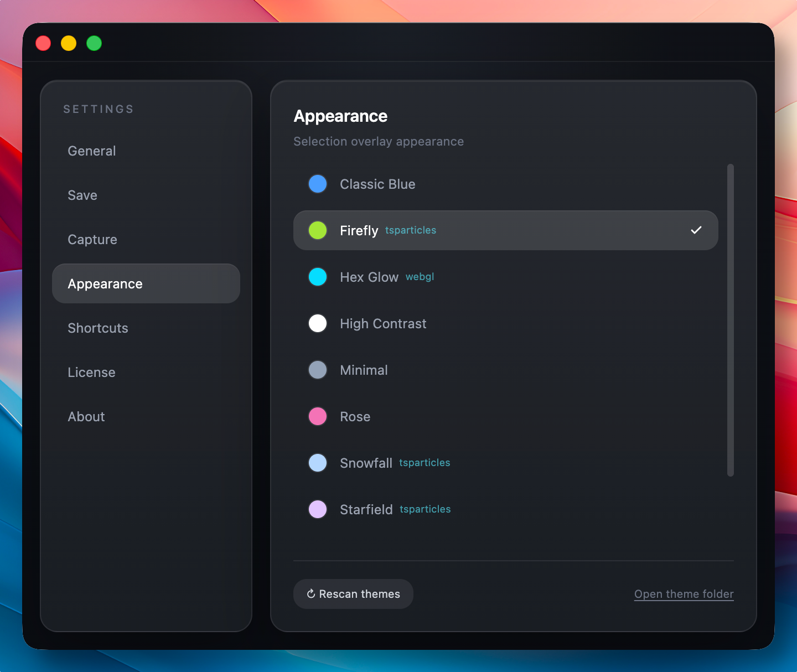Click the Classic Blue color circle
797x672 pixels.
tap(318, 184)
